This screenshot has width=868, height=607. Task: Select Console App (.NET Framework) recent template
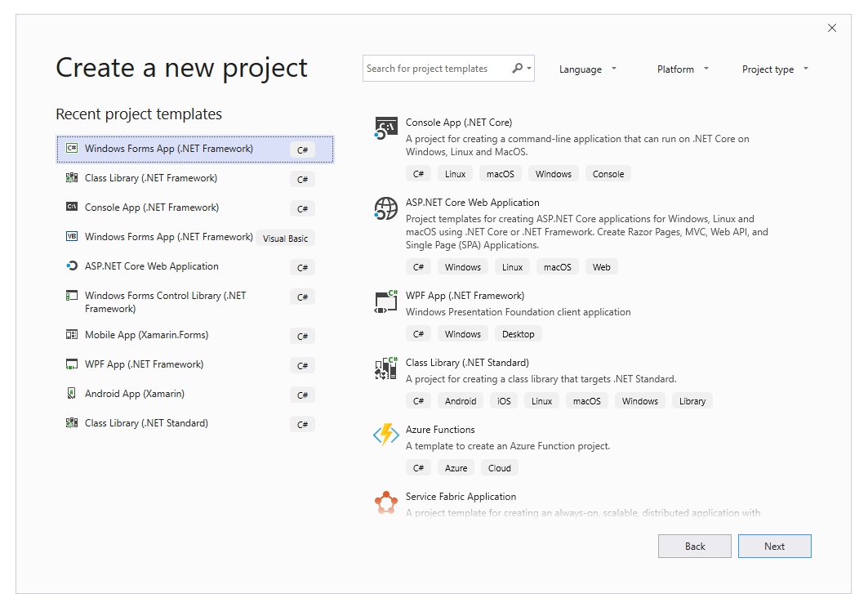coord(195,208)
